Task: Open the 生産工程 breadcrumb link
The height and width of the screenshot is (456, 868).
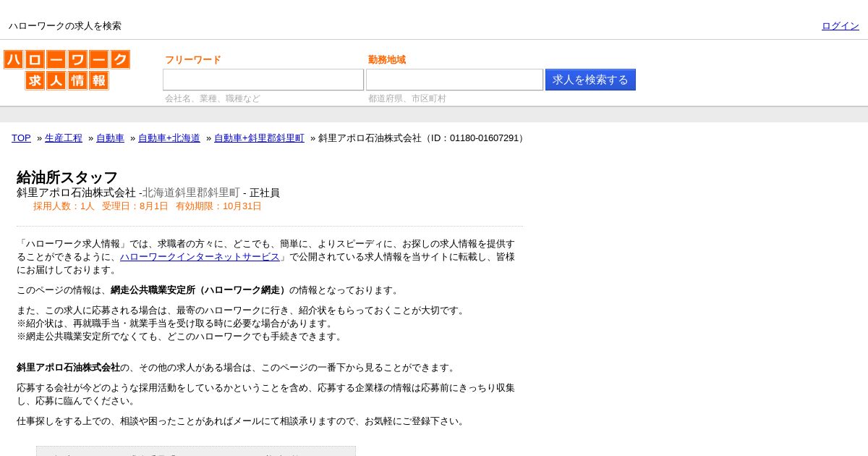Action: [x=64, y=138]
